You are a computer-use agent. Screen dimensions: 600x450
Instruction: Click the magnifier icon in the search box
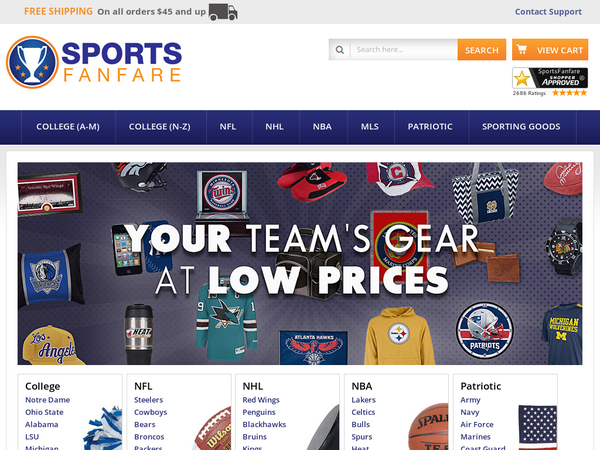pos(339,50)
